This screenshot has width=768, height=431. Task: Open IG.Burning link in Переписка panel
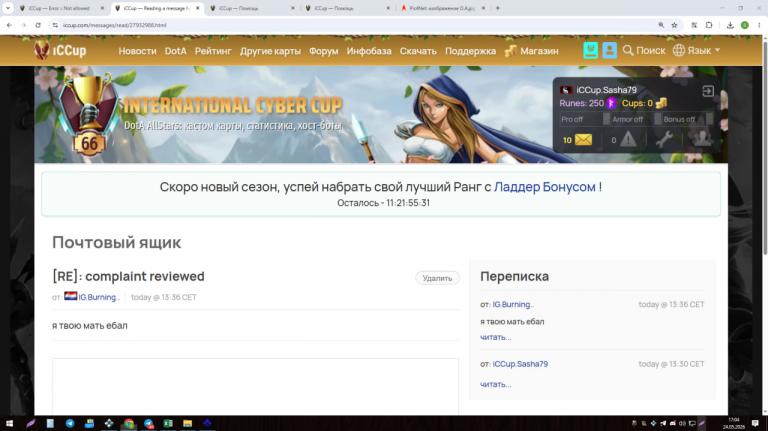click(x=513, y=304)
